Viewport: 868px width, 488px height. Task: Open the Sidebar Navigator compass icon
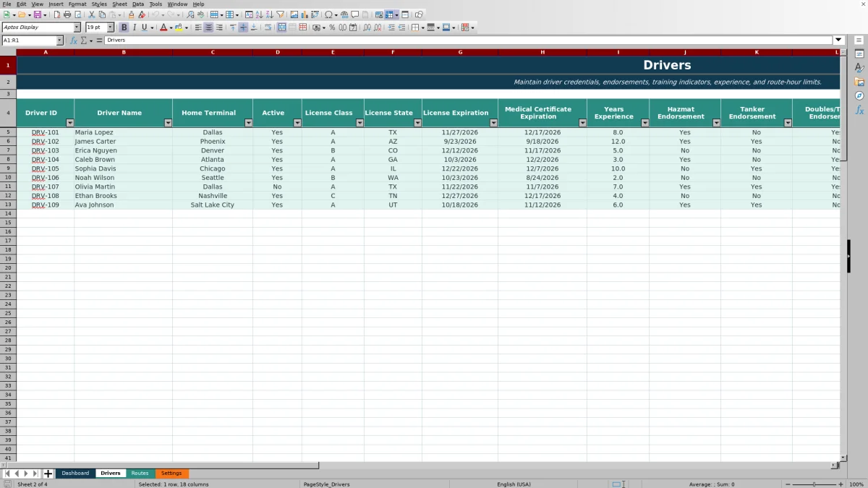(x=859, y=95)
